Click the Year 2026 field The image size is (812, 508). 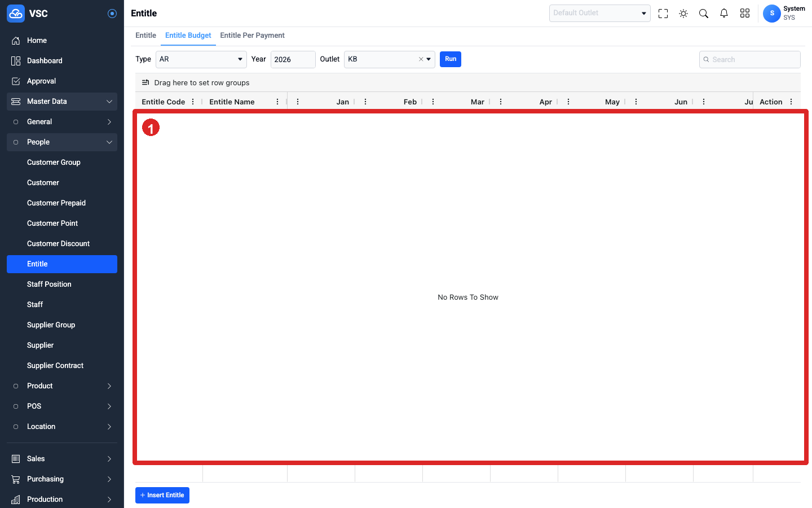tap(293, 59)
